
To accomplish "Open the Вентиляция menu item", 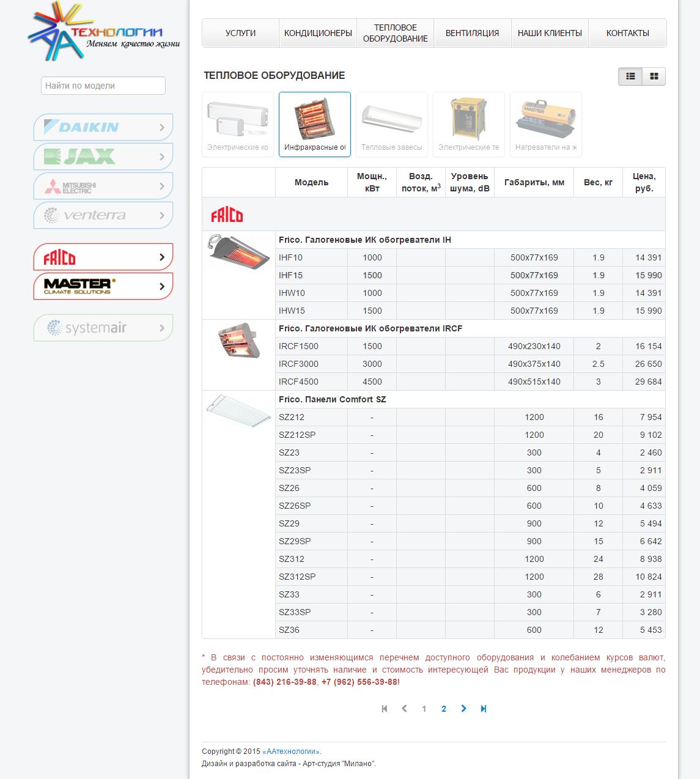I will pyautogui.click(x=472, y=33).
